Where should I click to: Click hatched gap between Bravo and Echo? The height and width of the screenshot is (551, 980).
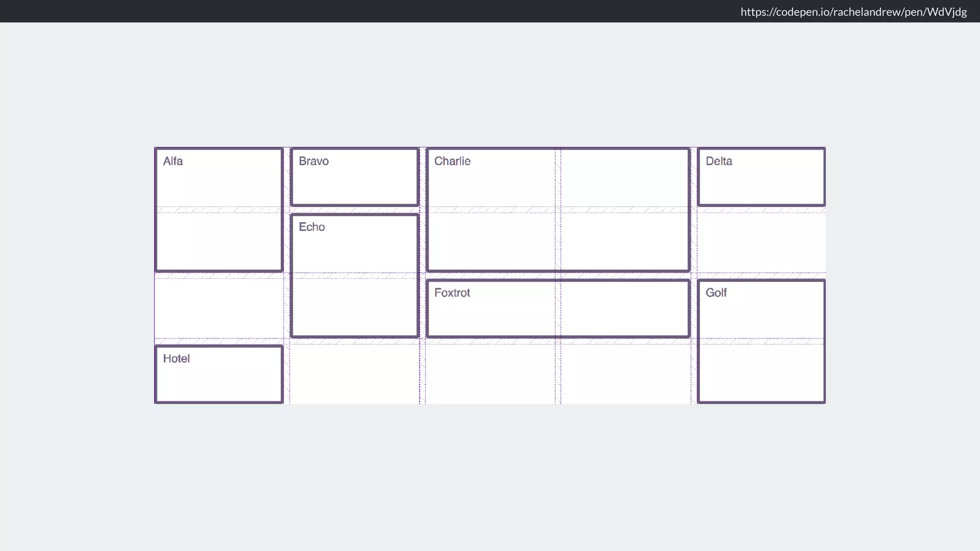pyautogui.click(x=355, y=210)
